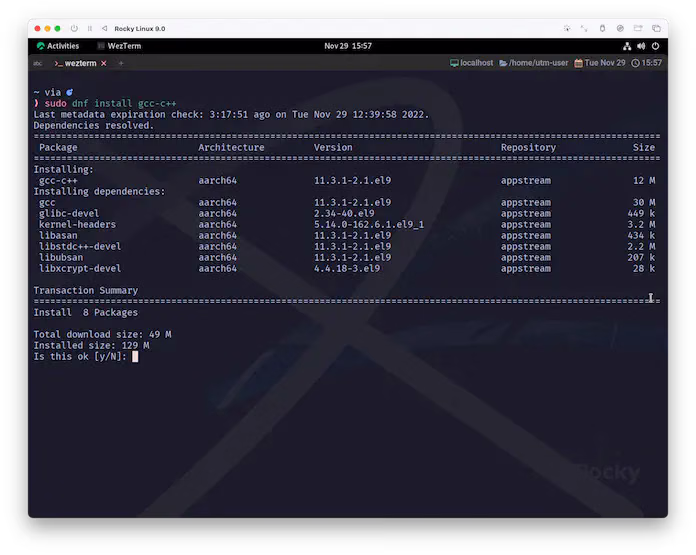
Task: Click the 'libstdc++-devel' package name
Action: click(x=80, y=246)
